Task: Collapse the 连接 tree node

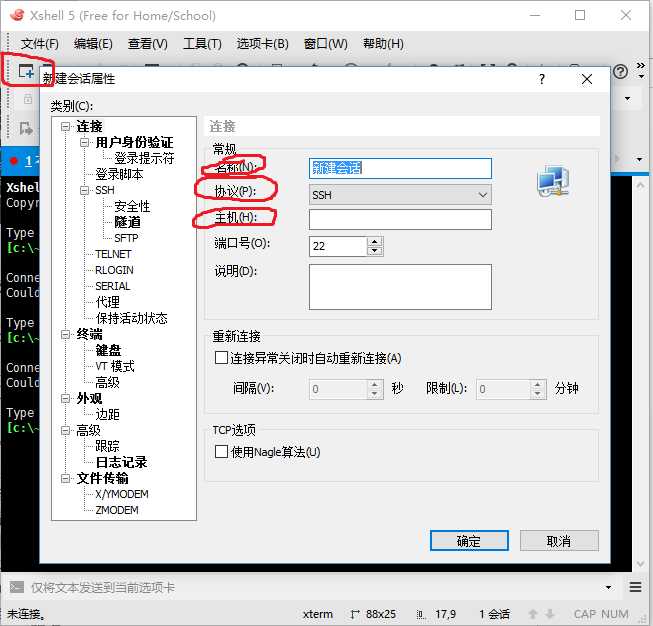Action: [65, 126]
